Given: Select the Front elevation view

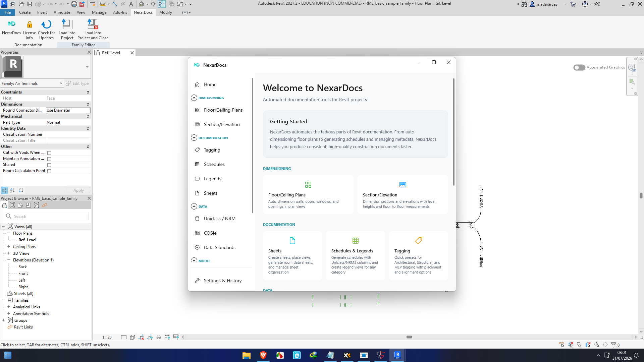Looking at the screenshot, I should tap(23, 274).
